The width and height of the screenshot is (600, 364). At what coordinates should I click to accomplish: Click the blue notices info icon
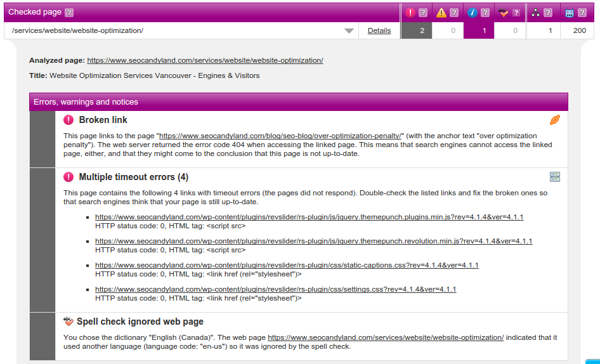[473, 13]
